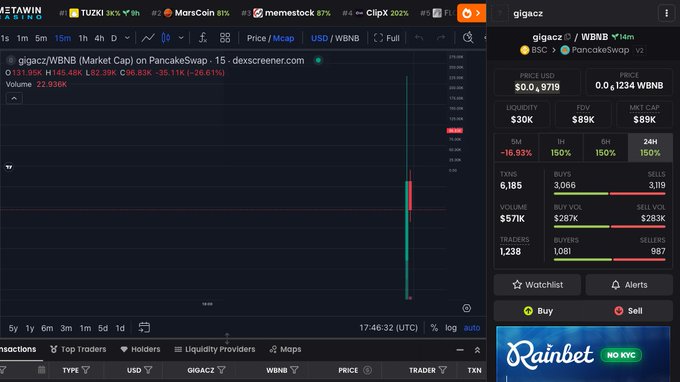Select the 5y date range
Viewport: 680px width, 382px height.
pos(13,328)
